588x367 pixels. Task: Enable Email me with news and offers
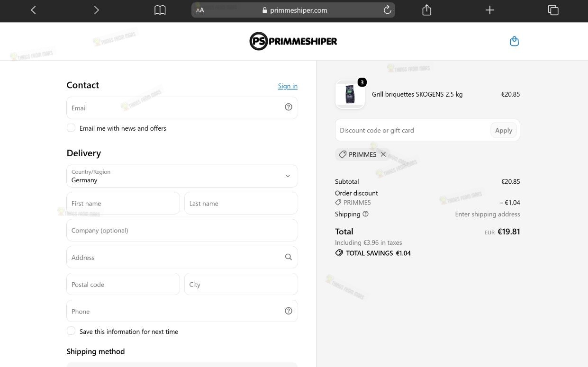[x=71, y=128]
